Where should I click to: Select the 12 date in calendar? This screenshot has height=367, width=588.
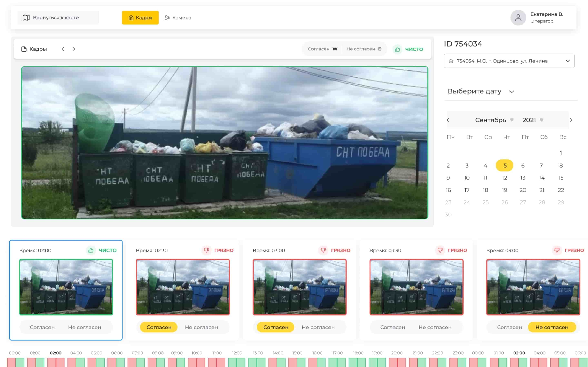504,178
